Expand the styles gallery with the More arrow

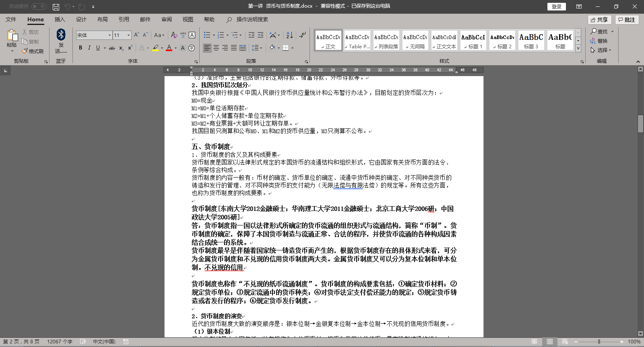tap(578, 48)
